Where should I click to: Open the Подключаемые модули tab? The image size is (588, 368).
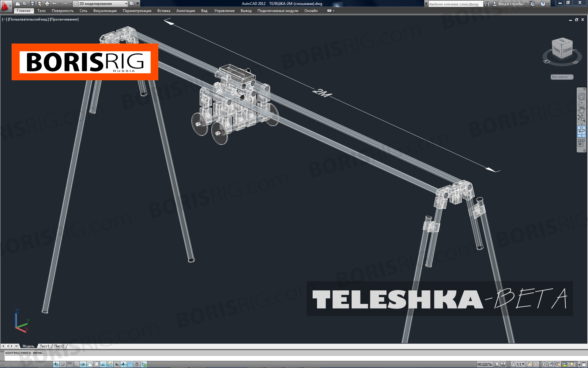click(278, 11)
